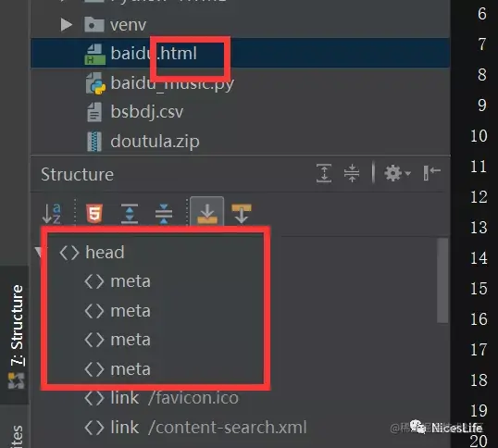Hide the Structure panel with the arrow icon

pyautogui.click(x=432, y=173)
